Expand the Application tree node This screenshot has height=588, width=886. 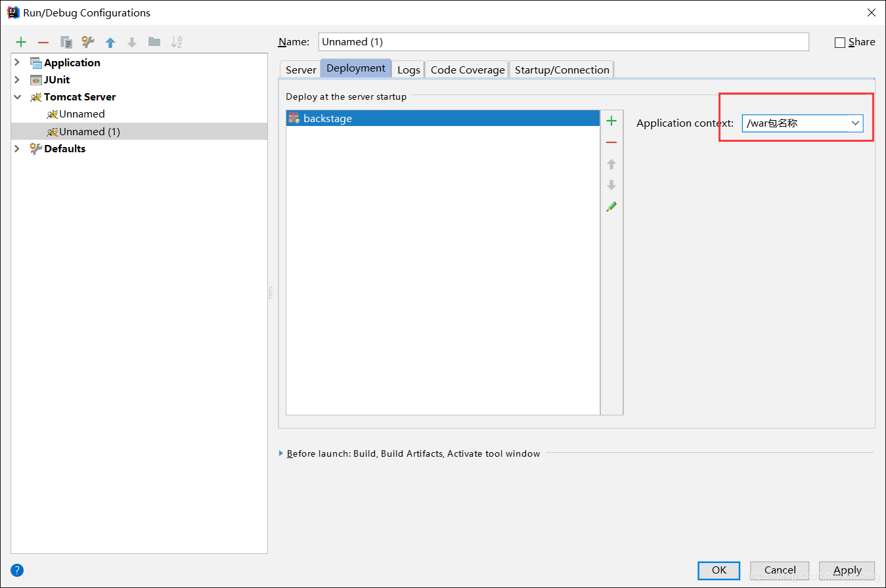click(17, 62)
